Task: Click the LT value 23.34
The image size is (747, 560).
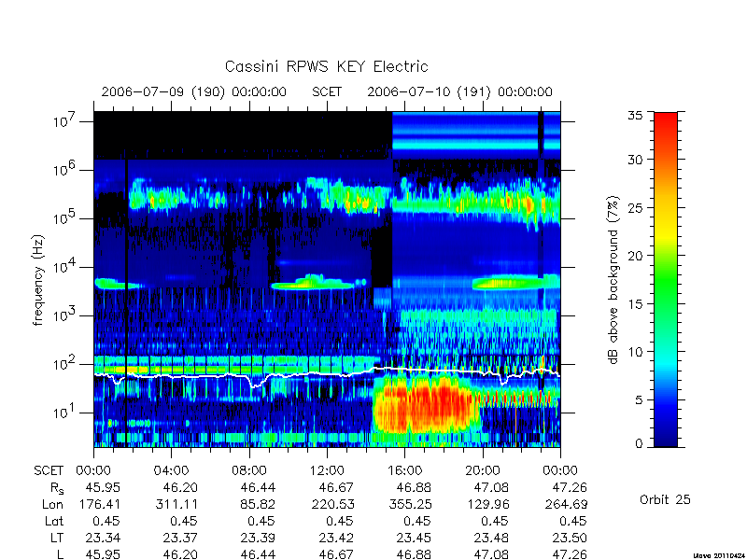Action: pyautogui.click(x=103, y=539)
